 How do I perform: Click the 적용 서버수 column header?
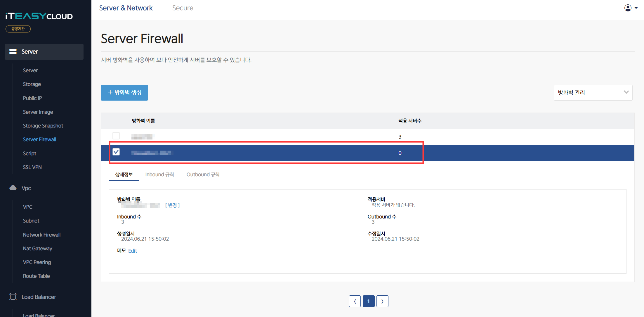coord(410,121)
